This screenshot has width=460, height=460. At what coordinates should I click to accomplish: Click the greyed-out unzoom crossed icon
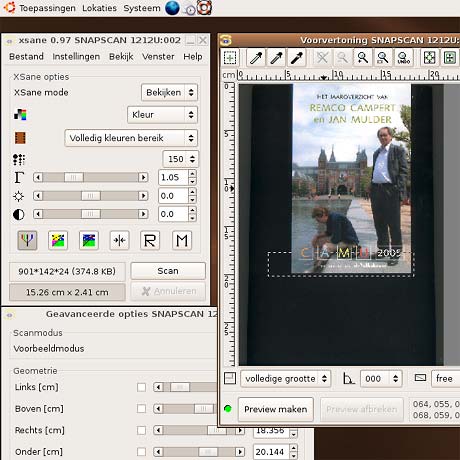point(322,58)
